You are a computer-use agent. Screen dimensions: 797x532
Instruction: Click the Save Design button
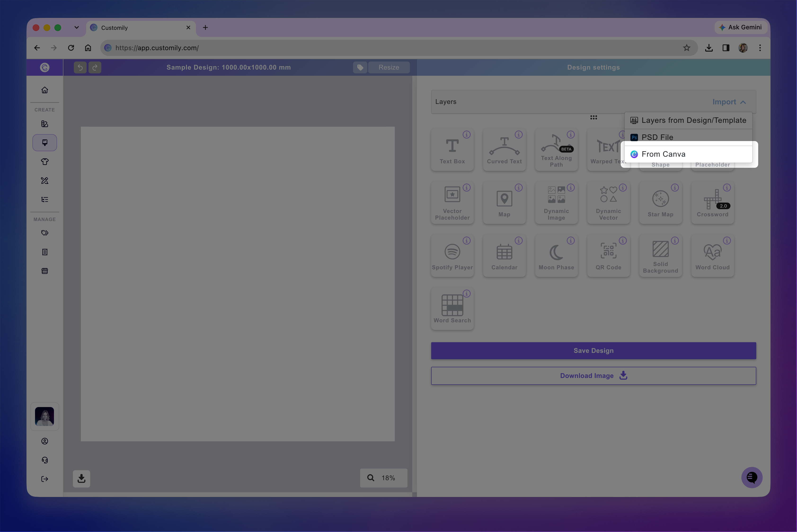tap(593, 350)
